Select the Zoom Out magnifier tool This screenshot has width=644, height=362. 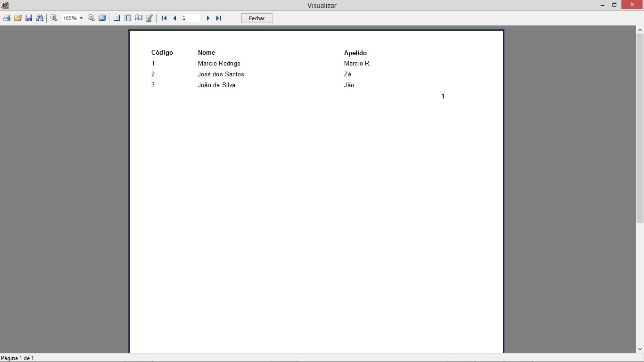tap(91, 18)
